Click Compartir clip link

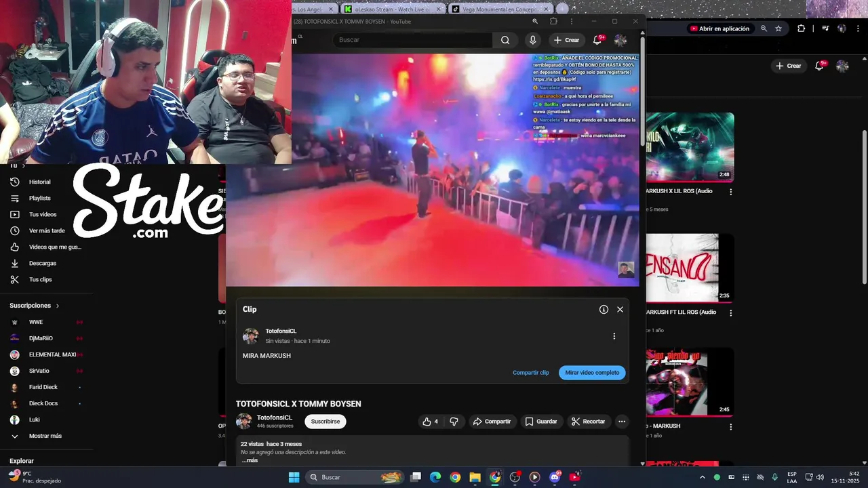(531, 373)
